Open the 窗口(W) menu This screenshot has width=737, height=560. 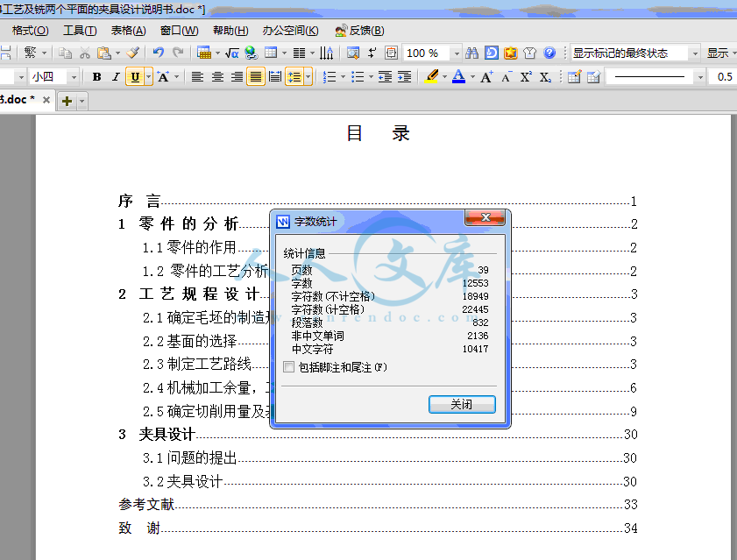179,31
